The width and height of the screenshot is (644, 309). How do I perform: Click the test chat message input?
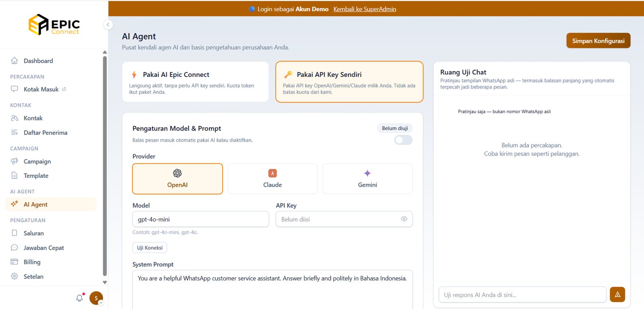522,295
